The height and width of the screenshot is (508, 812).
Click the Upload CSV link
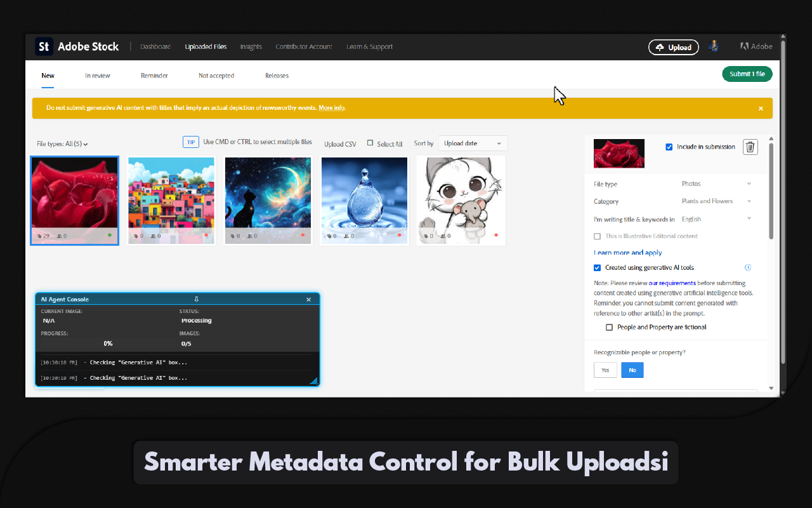click(x=340, y=144)
